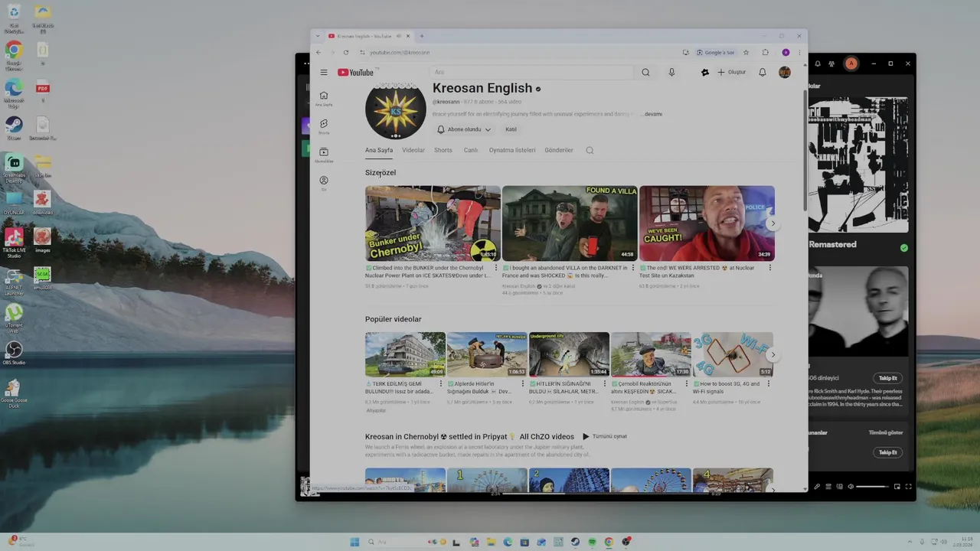Switch to the Videolar channel tab
The width and height of the screenshot is (980, 551).
point(413,151)
